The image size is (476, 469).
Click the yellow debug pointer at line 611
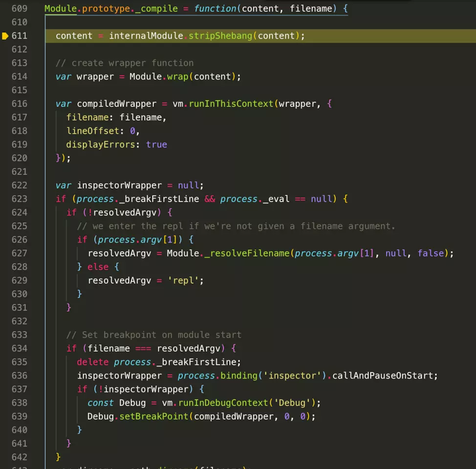[5, 36]
